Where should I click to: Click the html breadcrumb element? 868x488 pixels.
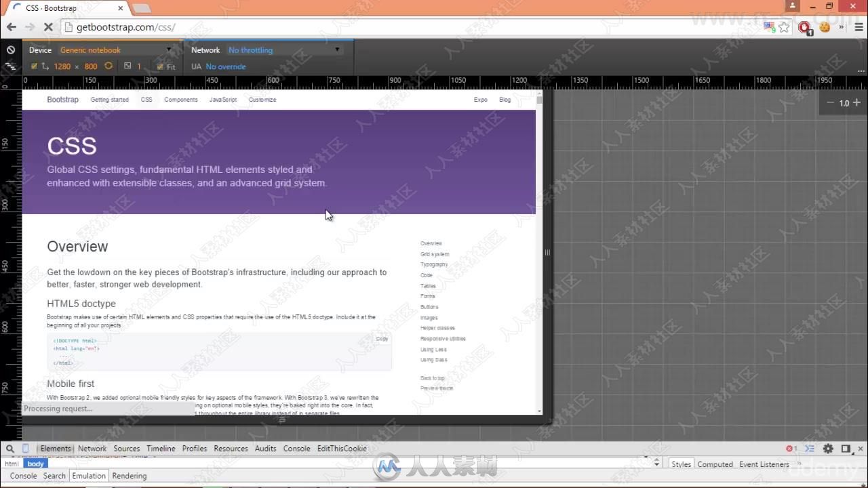coord(12,464)
